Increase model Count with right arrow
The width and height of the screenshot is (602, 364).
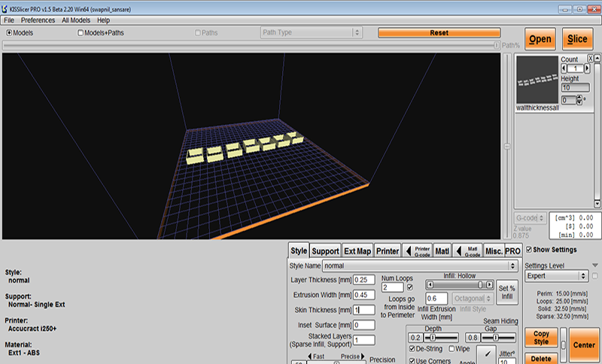point(587,68)
